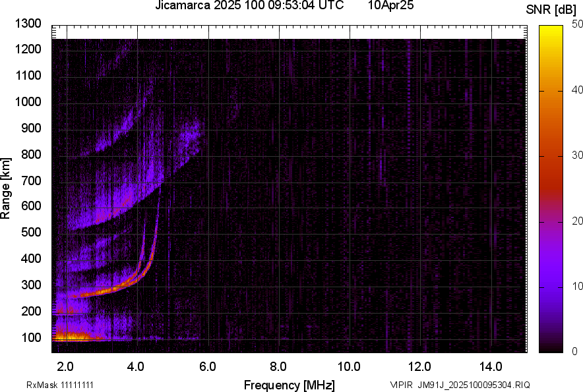Click the 'RxMask 11111111' footer text
The width and height of the screenshot is (583, 392).
(60, 385)
